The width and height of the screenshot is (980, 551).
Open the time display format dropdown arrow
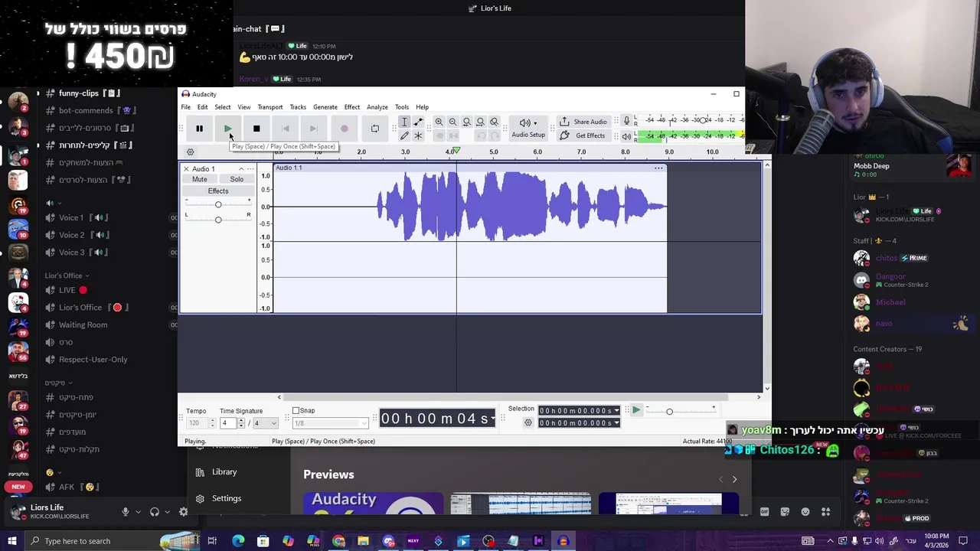(x=492, y=419)
